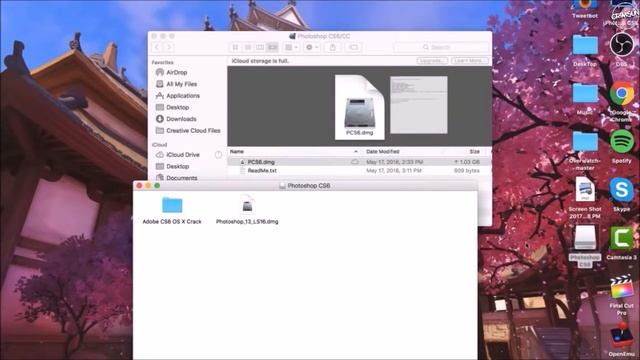Select the PCS6.dmg row in list
The height and width of the screenshot is (360, 640).
pyautogui.click(x=359, y=162)
